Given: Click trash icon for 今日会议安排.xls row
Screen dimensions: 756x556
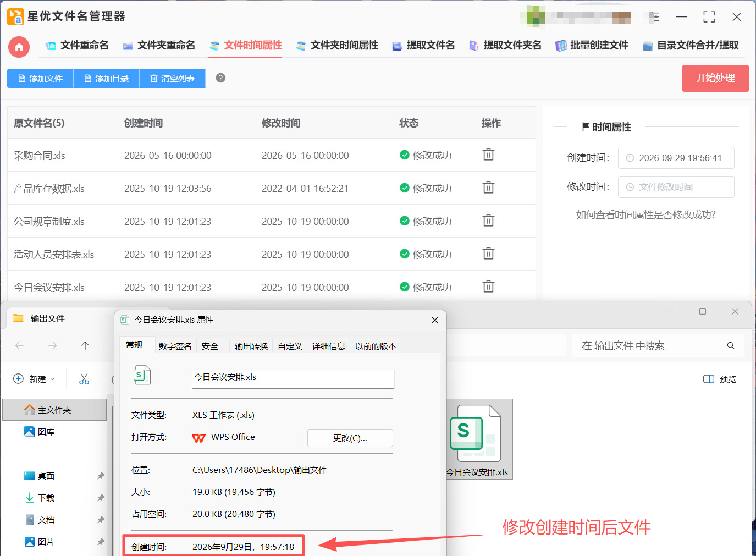Looking at the screenshot, I should (x=488, y=287).
